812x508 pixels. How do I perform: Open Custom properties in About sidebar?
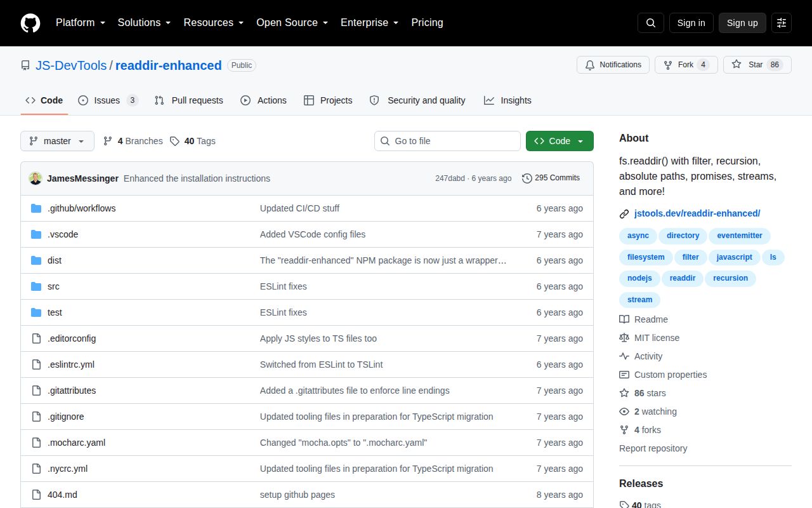[663, 375]
